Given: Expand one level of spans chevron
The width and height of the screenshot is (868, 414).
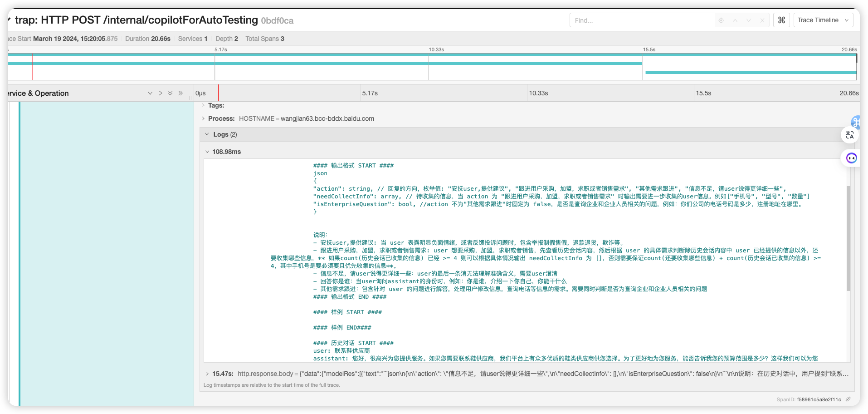Looking at the screenshot, I should (150, 93).
